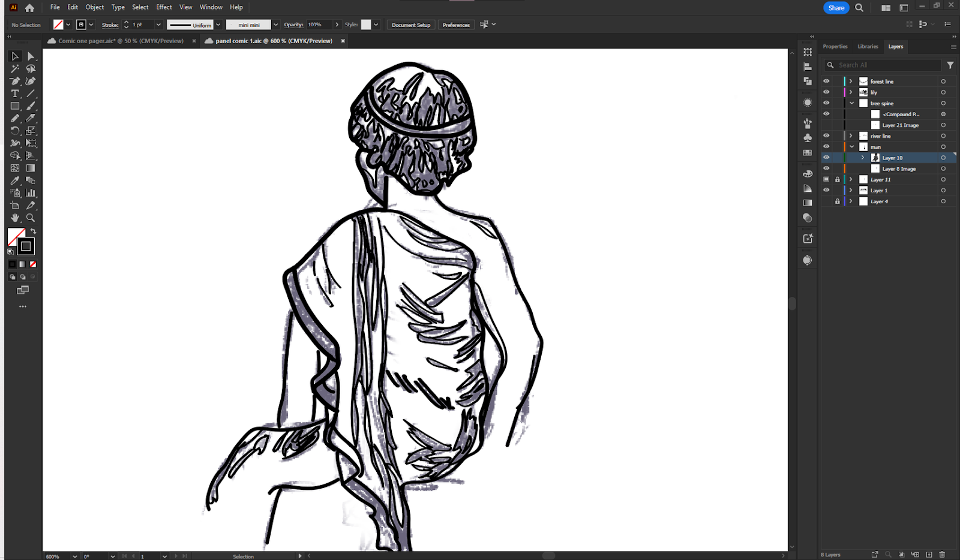Viewport: 960px width, 560px height.
Task: Click the Document Setup button
Action: [x=411, y=25]
